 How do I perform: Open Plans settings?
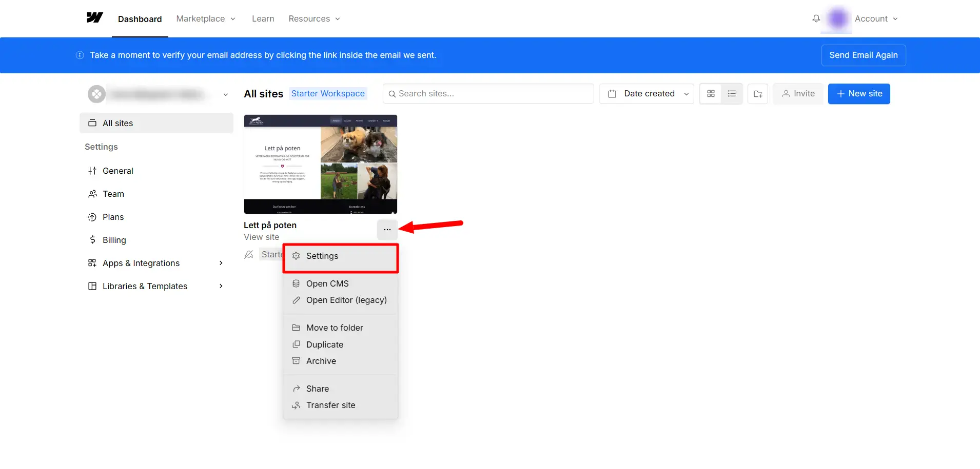tap(156, 217)
